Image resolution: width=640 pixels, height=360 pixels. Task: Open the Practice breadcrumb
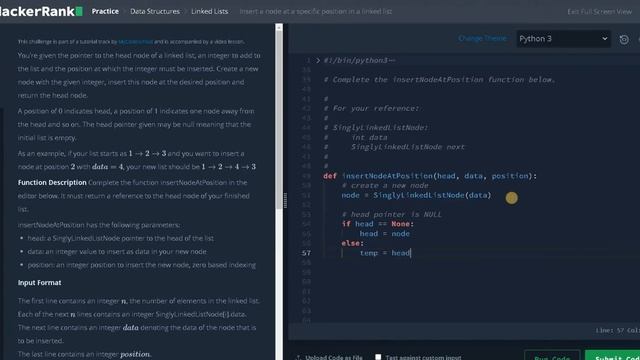point(105,11)
